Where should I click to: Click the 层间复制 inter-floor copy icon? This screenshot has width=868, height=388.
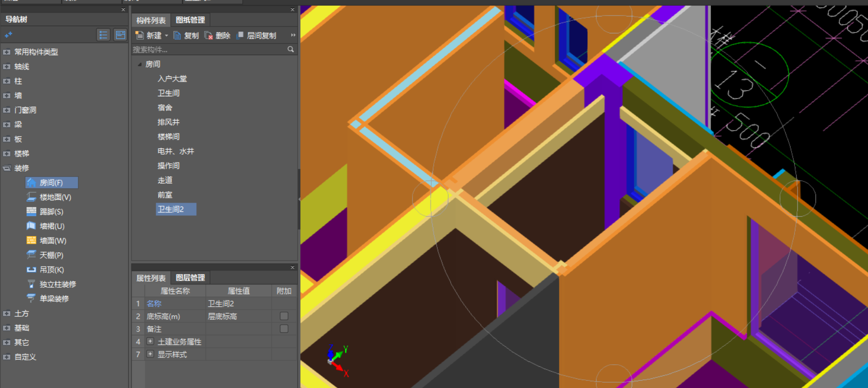coord(240,35)
